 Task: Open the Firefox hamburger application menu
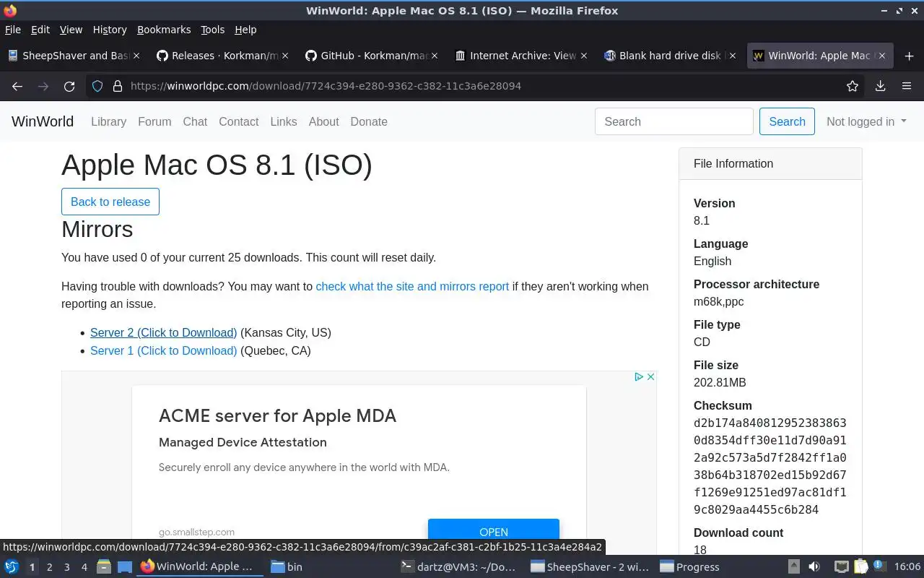pyautogui.click(x=907, y=86)
